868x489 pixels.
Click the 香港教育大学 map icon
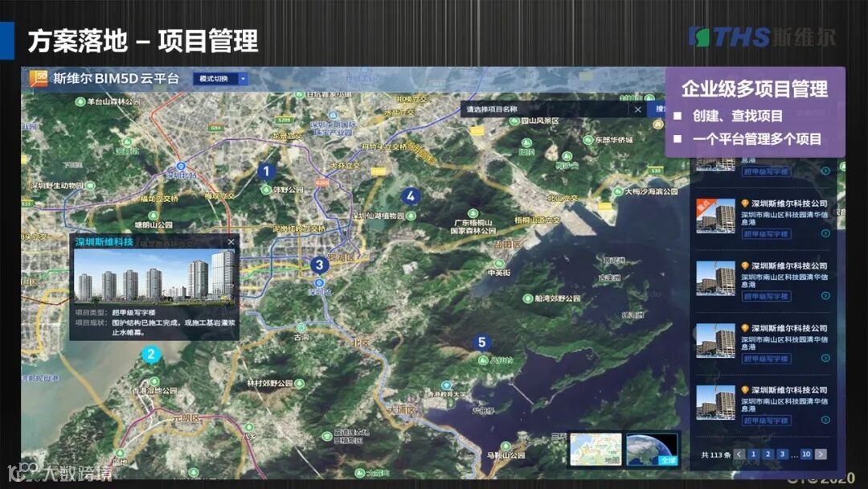[446, 385]
